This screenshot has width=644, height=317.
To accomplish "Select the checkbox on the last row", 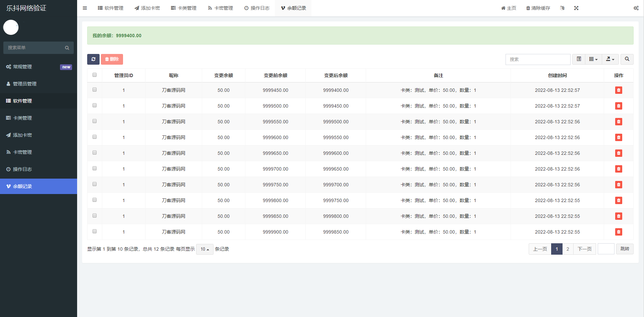I will pos(94,231).
